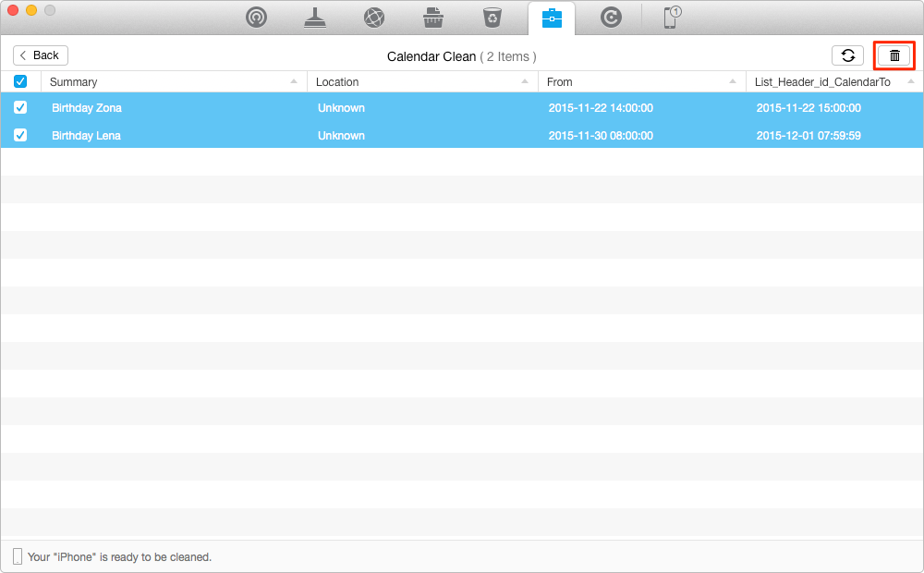Sort by the Summary column header

[174, 82]
